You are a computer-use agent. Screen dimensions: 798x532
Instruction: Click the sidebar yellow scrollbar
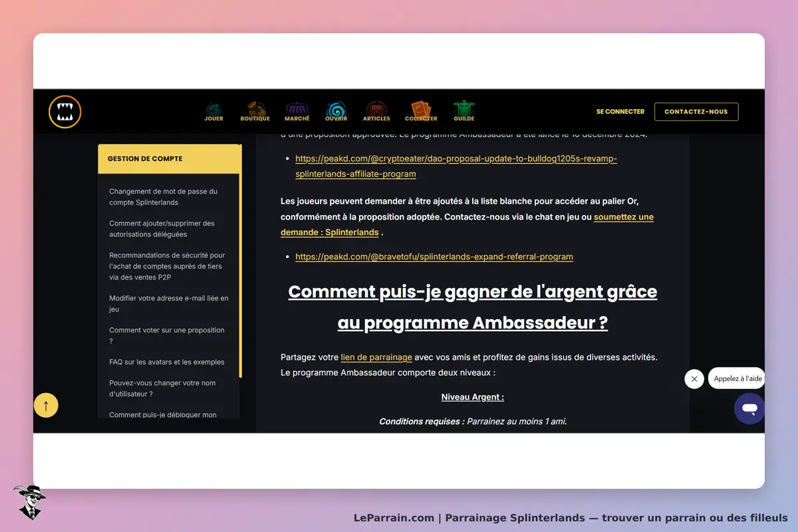(x=240, y=261)
